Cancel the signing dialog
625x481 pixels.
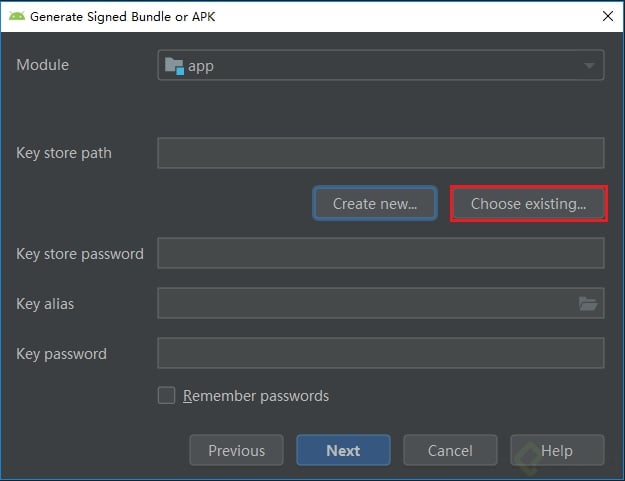point(450,450)
